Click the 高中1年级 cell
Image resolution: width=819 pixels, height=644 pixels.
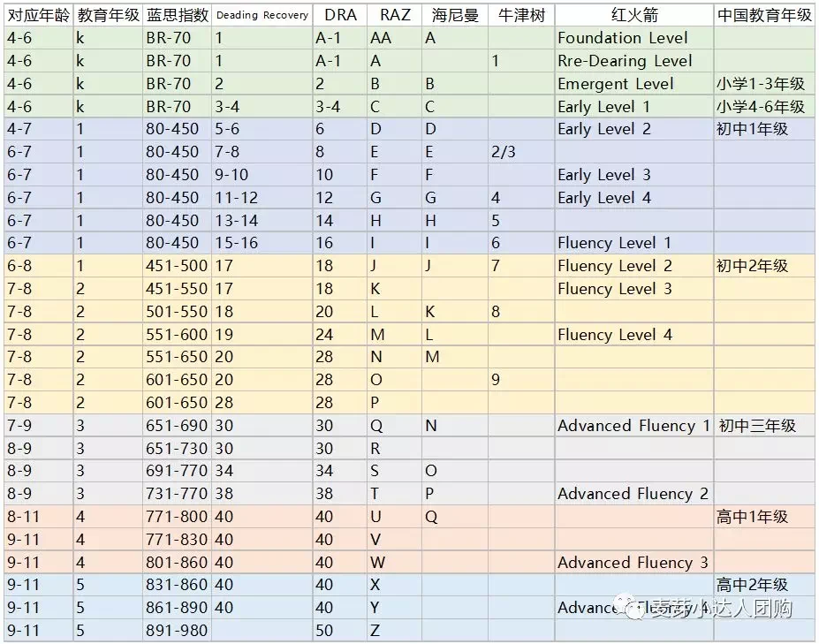point(764,517)
